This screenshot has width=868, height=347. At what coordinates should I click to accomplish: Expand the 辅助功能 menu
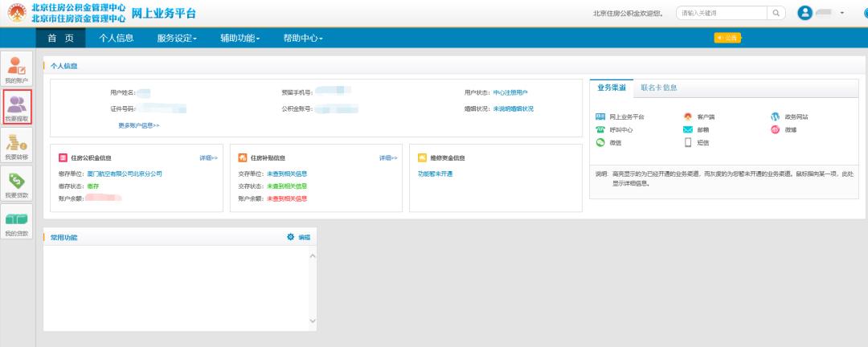click(240, 39)
